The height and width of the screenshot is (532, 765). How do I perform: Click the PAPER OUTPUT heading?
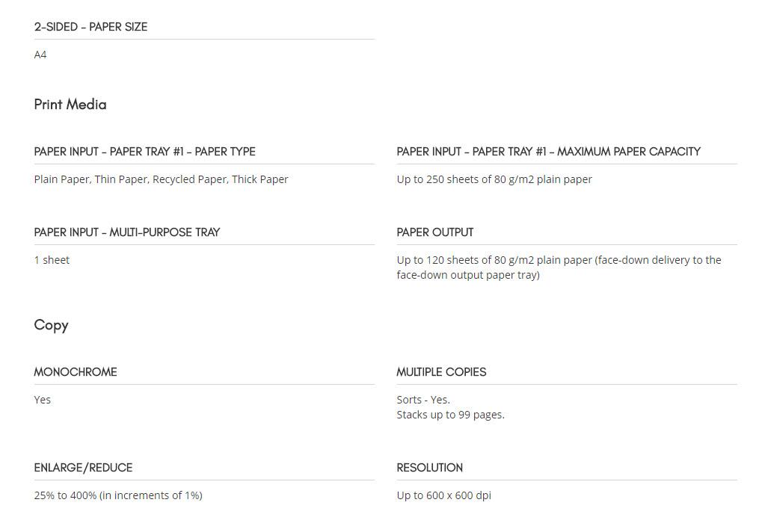pyautogui.click(x=435, y=232)
